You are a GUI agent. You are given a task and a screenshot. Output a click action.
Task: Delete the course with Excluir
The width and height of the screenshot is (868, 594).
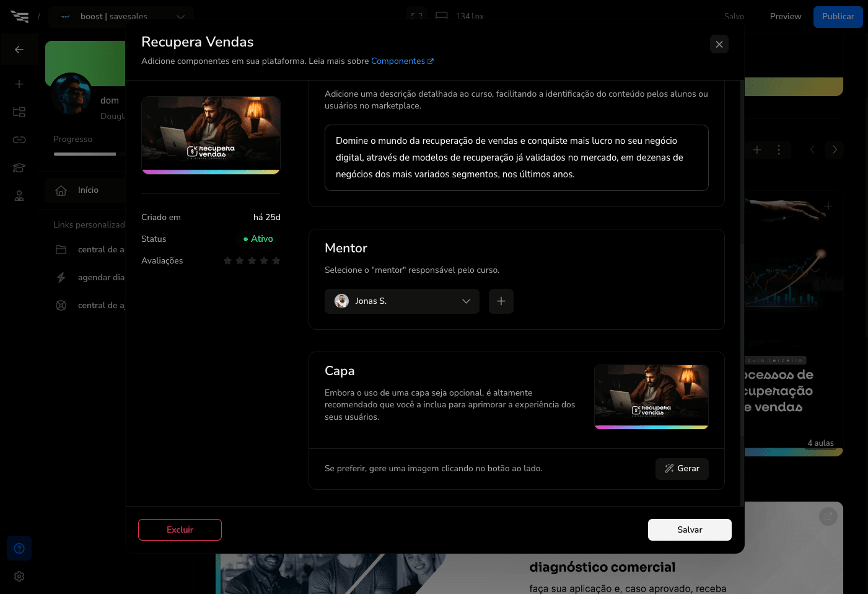point(180,530)
